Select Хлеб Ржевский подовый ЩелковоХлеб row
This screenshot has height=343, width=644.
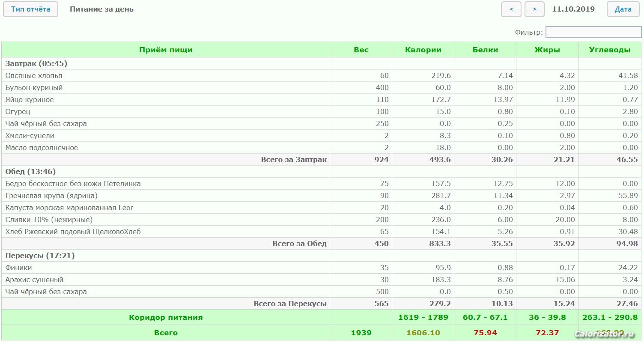pos(322,232)
